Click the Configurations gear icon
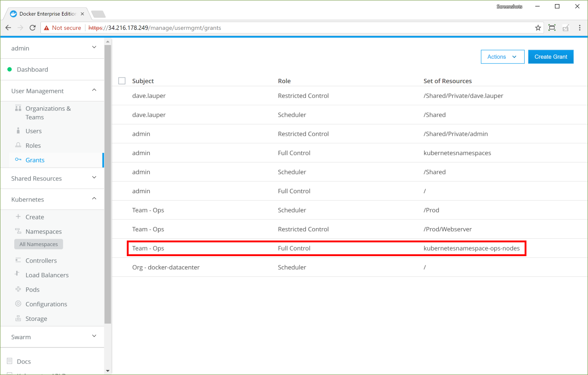Screen dimensions: 588x375 pos(18,304)
